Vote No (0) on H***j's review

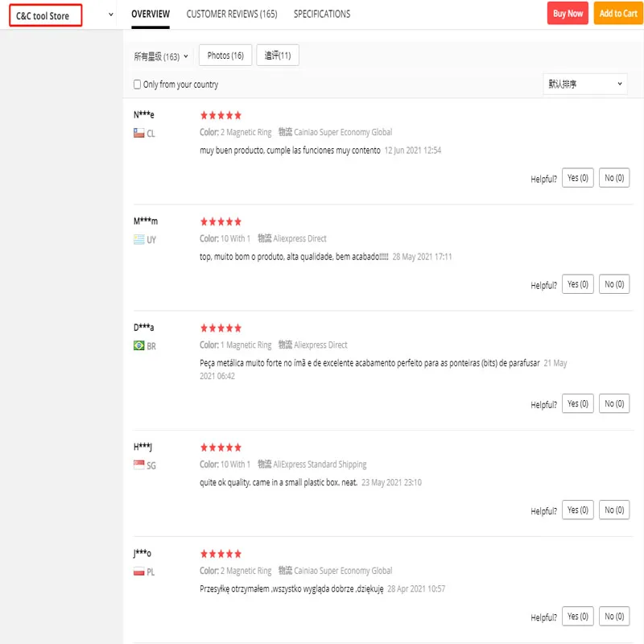point(614,510)
